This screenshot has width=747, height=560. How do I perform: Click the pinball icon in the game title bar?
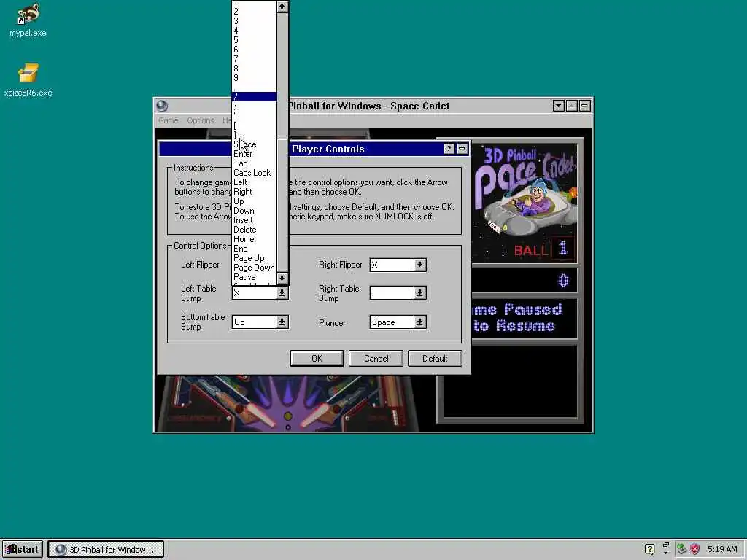pyautogui.click(x=162, y=106)
